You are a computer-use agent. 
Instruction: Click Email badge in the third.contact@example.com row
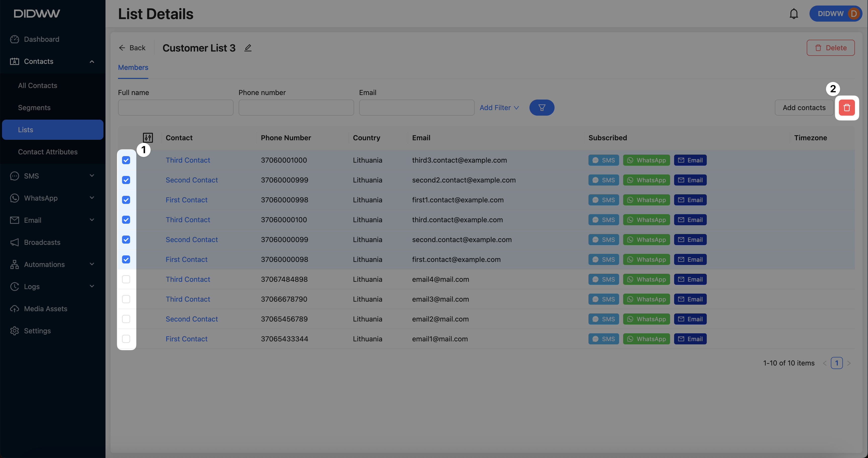tap(690, 220)
